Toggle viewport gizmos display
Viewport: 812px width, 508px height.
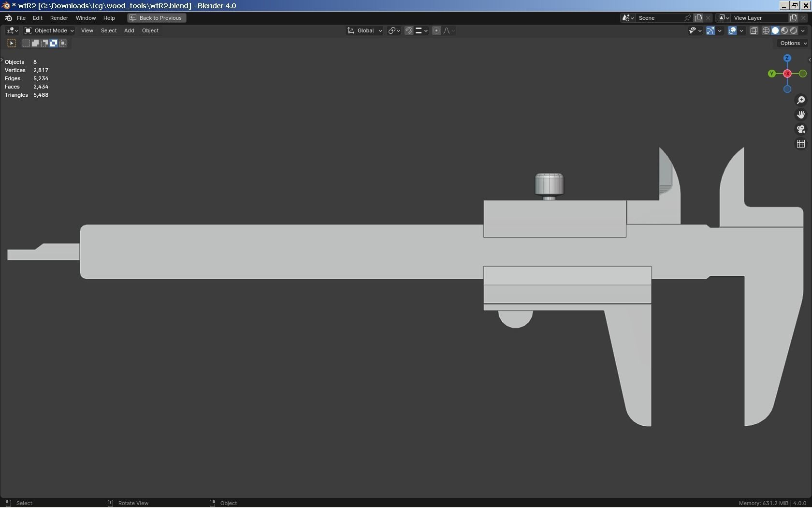[x=710, y=30]
